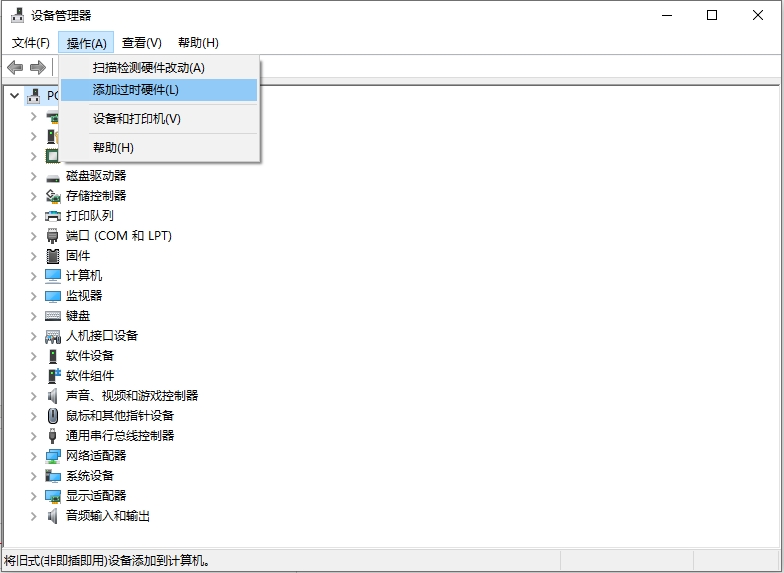Click the keyboard icon next to 键盘
This screenshot has height=573, width=784.
(x=53, y=316)
